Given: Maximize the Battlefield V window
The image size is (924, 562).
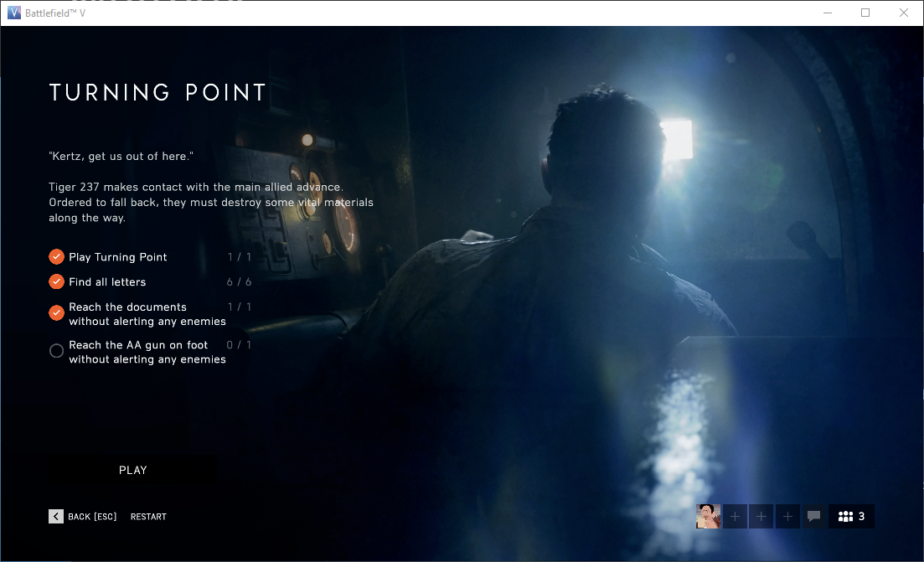Looking at the screenshot, I should tap(865, 13).
